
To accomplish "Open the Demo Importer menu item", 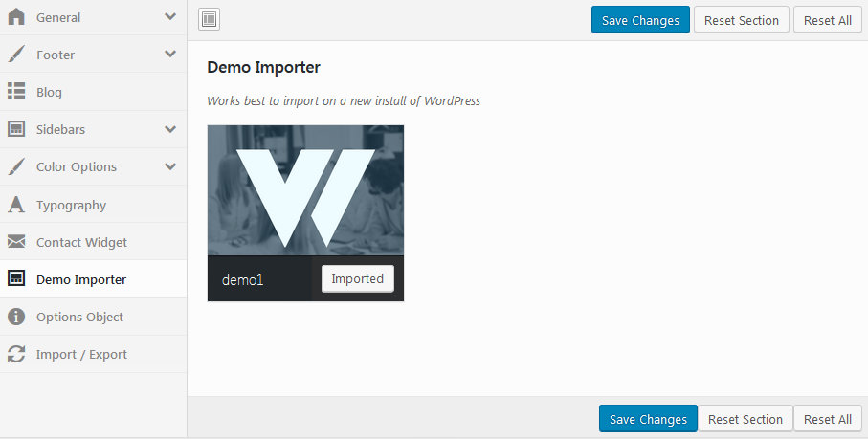I will click(81, 279).
